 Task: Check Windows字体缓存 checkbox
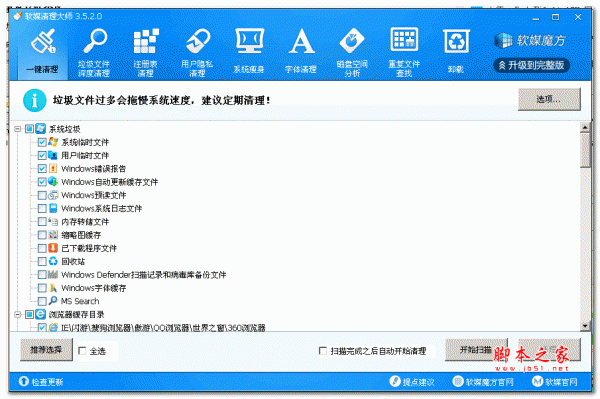(42, 288)
